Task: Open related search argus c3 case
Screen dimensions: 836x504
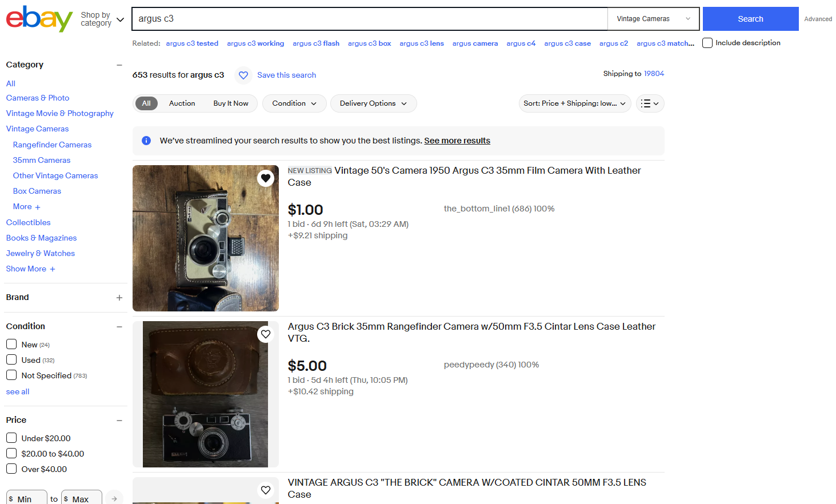Action: [567, 43]
